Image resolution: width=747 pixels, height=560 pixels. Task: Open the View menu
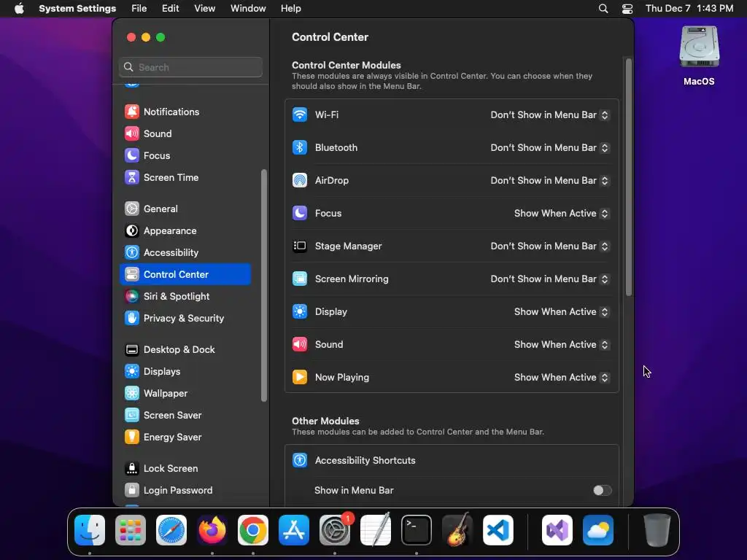click(204, 9)
